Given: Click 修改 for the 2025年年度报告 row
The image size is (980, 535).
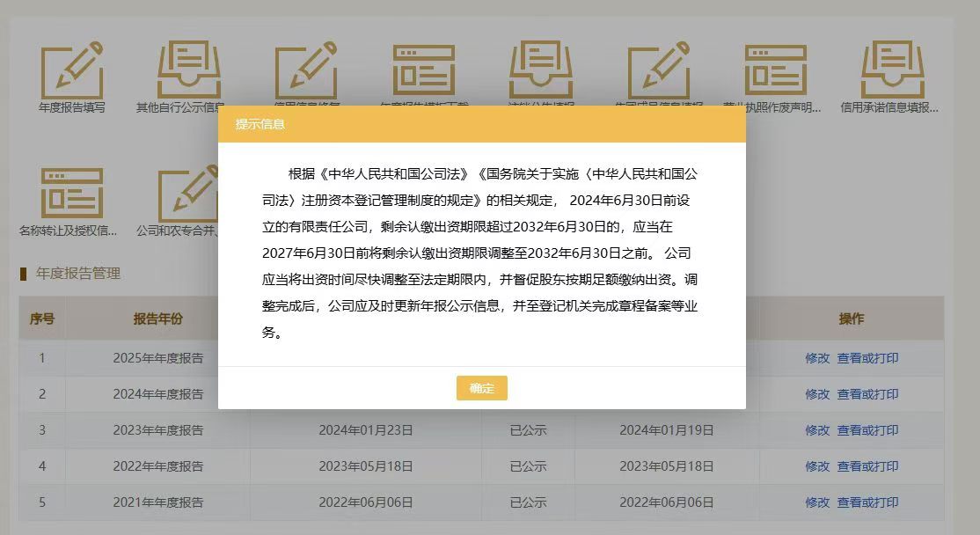Looking at the screenshot, I should 817,358.
